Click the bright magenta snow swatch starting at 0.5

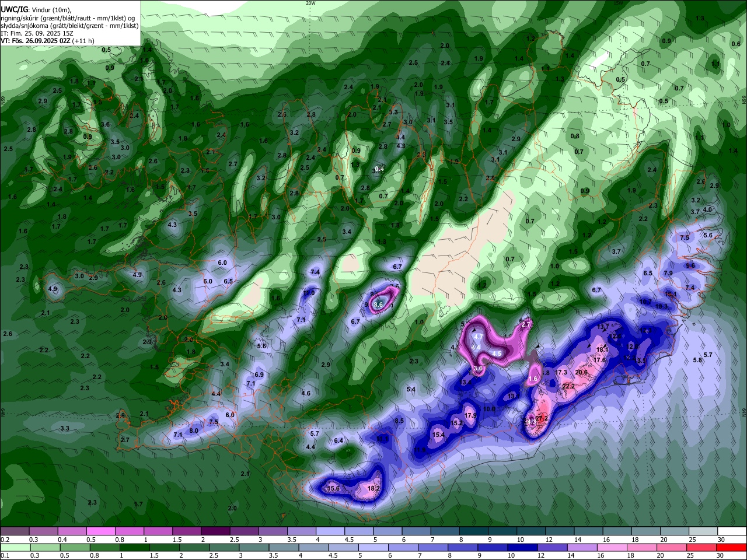100,531
